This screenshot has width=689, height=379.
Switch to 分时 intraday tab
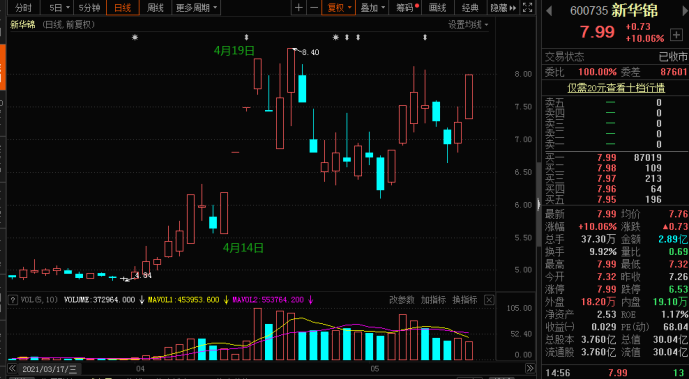[x=23, y=7]
